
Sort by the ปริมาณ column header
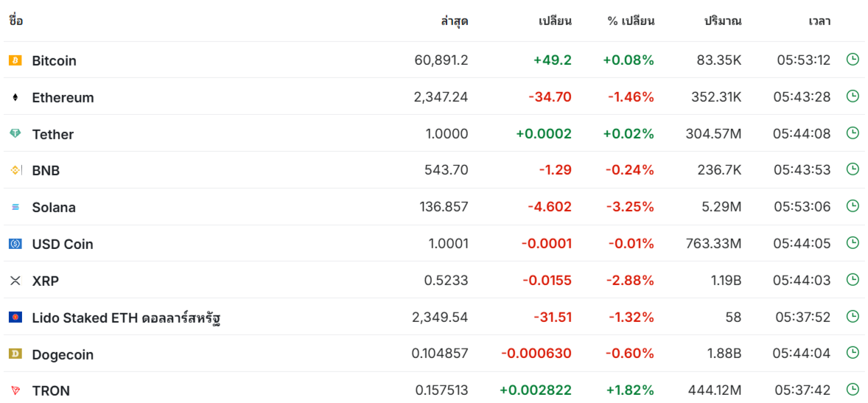coord(723,21)
